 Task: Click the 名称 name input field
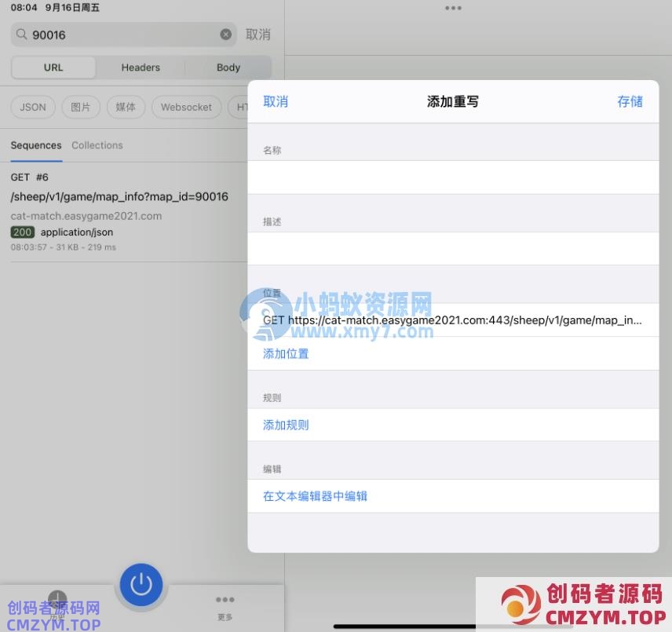(x=453, y=177)
